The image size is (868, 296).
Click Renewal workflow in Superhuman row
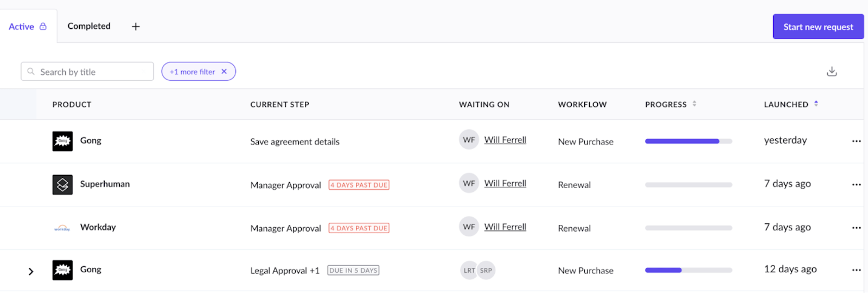coord(574,185)
